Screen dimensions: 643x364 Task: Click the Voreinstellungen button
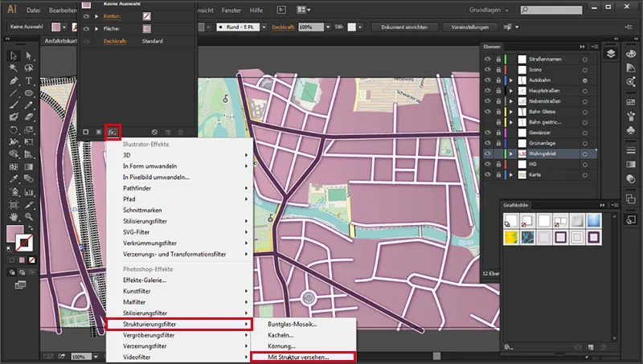point(469,27)
